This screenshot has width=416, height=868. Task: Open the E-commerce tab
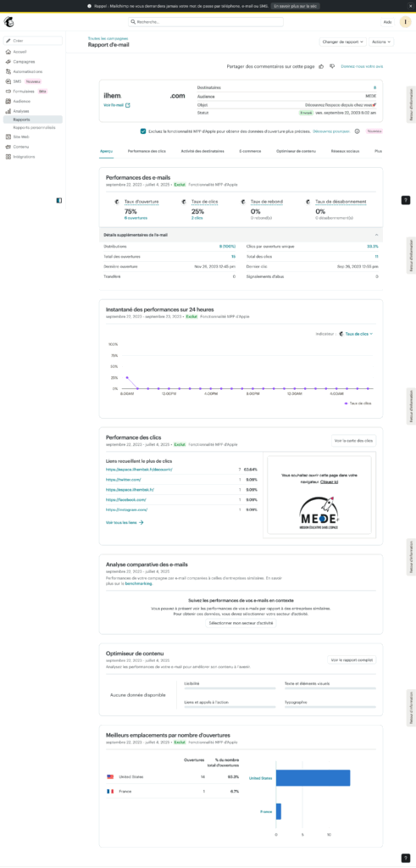pyautogui.click(x=250, y=151)
